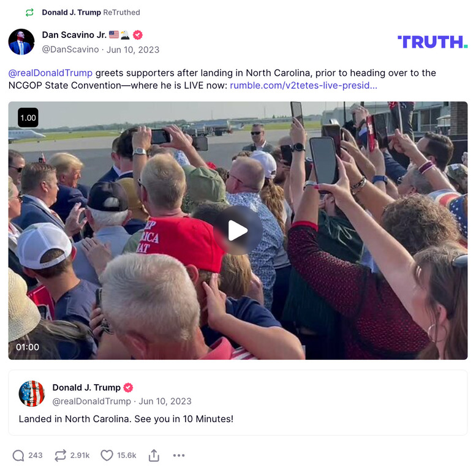The width and height of the screenshot is (476, 470).
Task: Play the video with center play button
Action: click(238, 230)
